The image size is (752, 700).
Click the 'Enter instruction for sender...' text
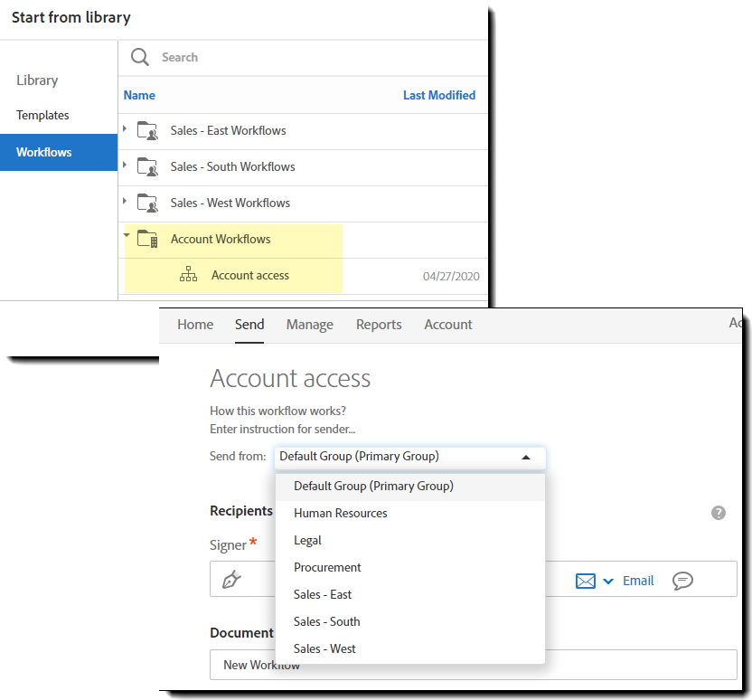[x=283, y=429]
